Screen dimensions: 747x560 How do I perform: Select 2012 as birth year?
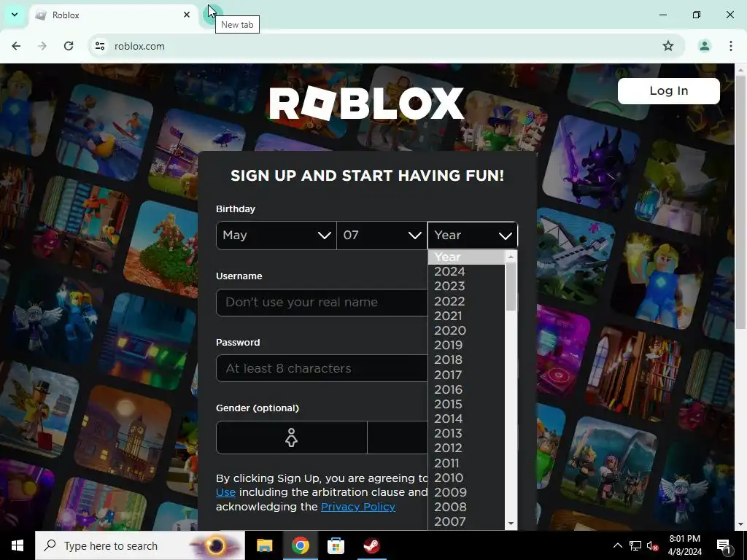pyautogui.click(x=466, y=448)
